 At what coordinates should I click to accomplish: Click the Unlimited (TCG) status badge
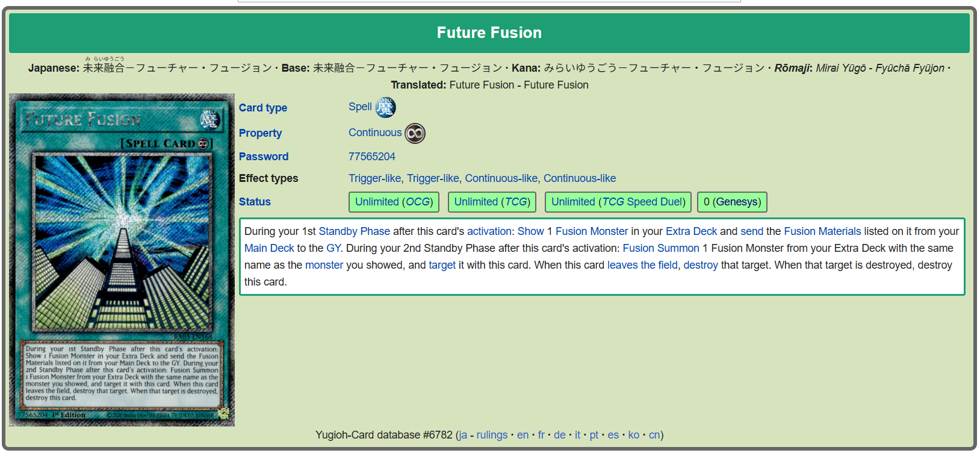click(x=492, y=202)
